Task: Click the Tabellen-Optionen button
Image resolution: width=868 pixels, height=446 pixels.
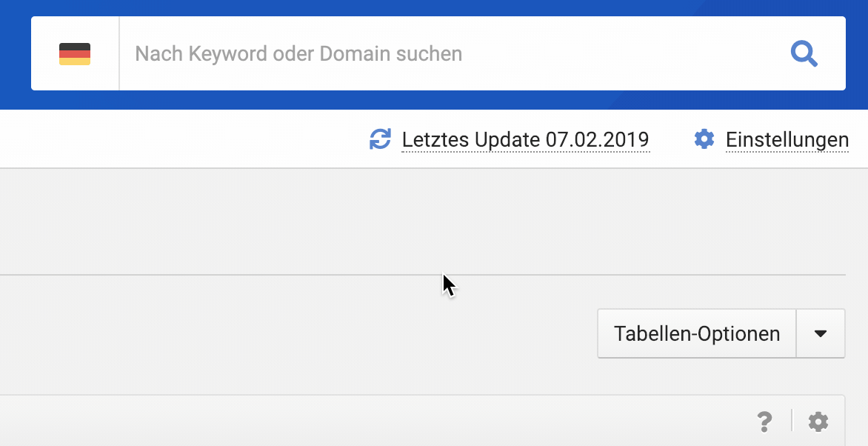Action: (696, 334)
